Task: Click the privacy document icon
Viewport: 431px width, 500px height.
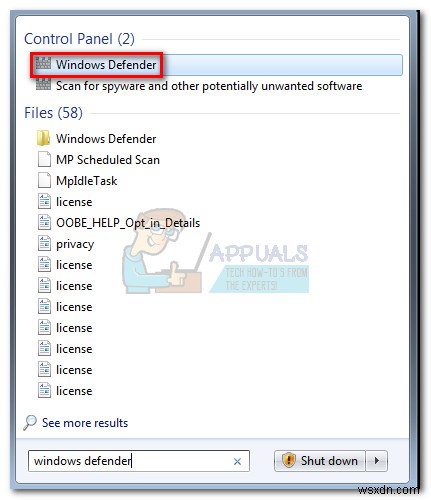Action: (x=44, y=243)
